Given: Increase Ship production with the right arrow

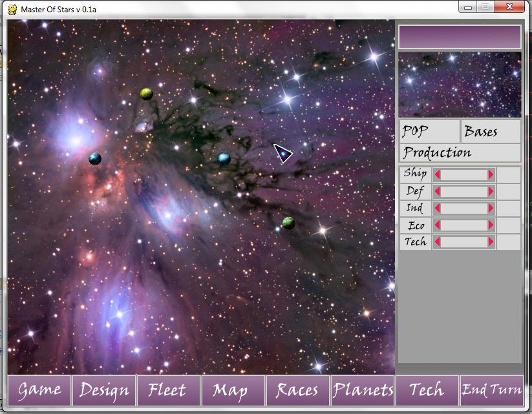Looking at the screenshot, I should click(491, 174).
